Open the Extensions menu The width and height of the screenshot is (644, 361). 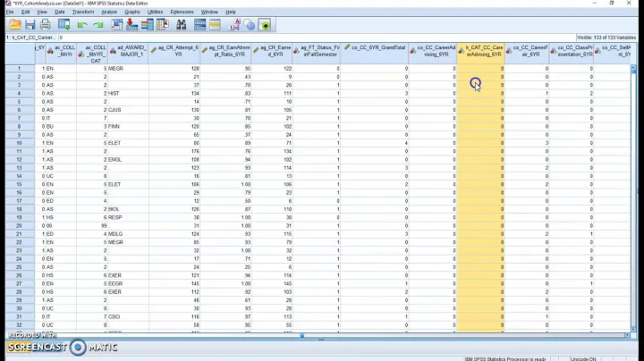(x=182, y=12)
